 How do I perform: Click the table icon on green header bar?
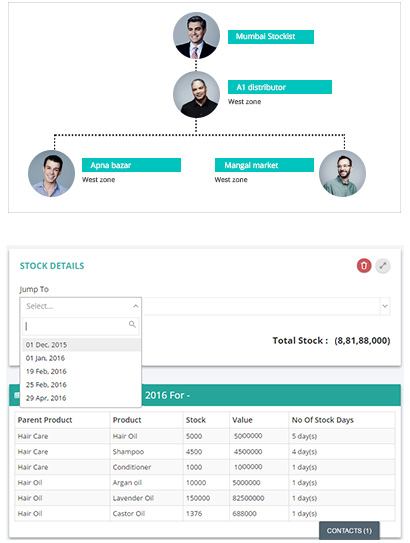(16, 395)
